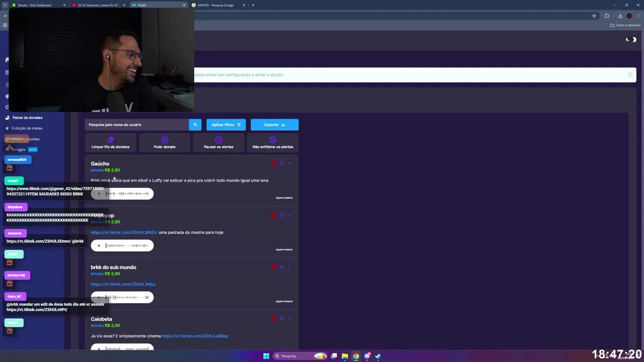The width and height of the screenshot is (644, 362).
Task: Click replay icon on Caiobeta donation
Action: 281,319
